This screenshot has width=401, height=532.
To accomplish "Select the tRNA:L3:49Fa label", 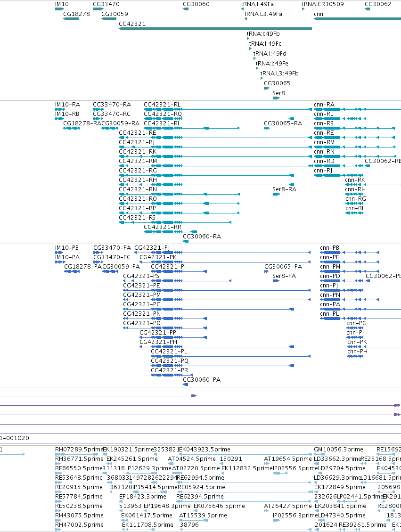I will click(x=263, y=14).
